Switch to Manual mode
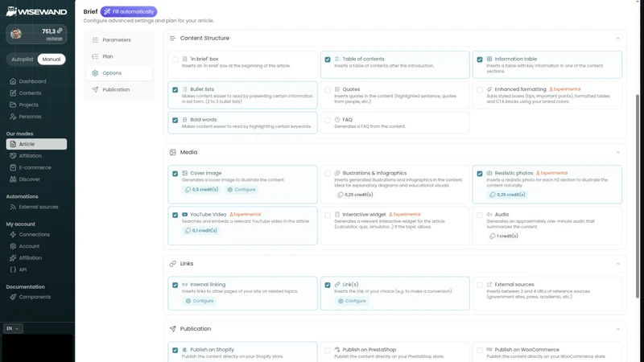 point(52,59)
